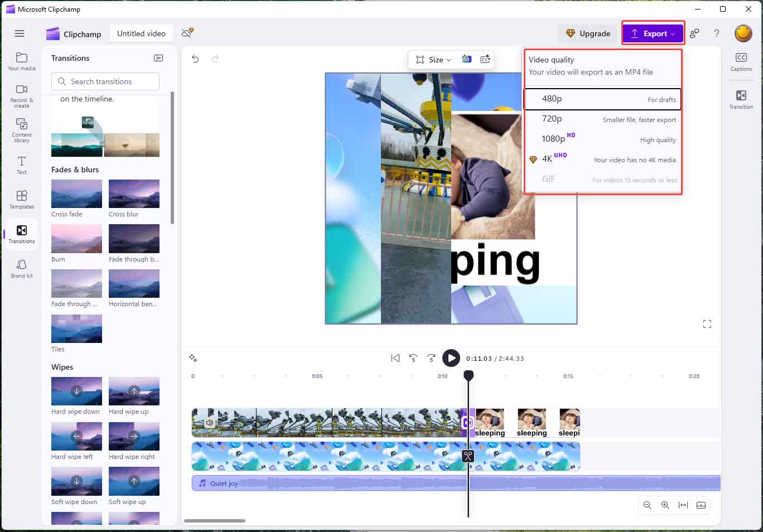Browse the Content library

pos(21,130)
